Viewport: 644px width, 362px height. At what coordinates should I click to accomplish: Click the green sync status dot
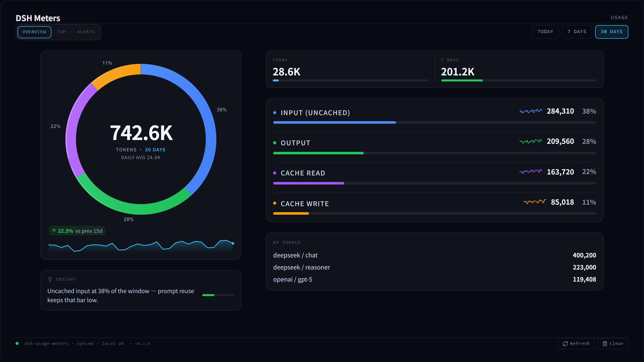(17, 343)
